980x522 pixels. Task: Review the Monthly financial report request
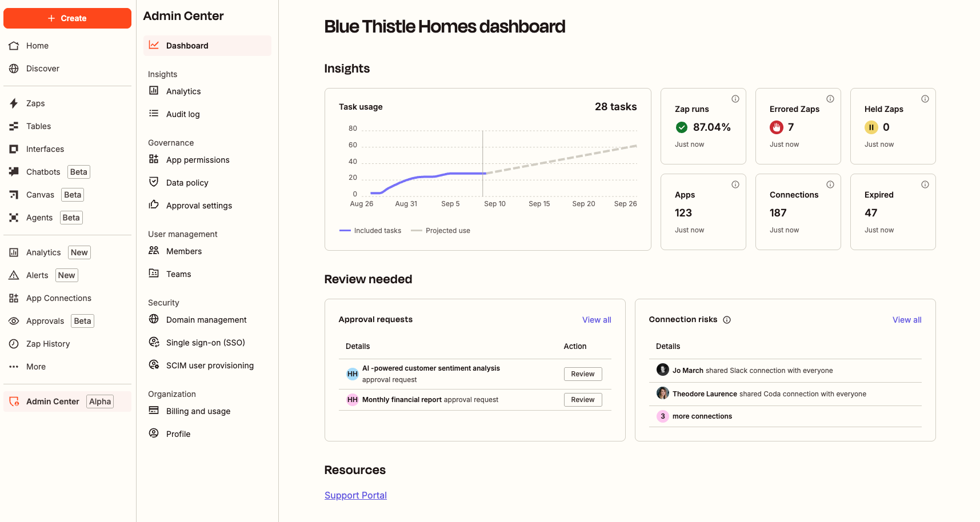[x=582, y=400]
